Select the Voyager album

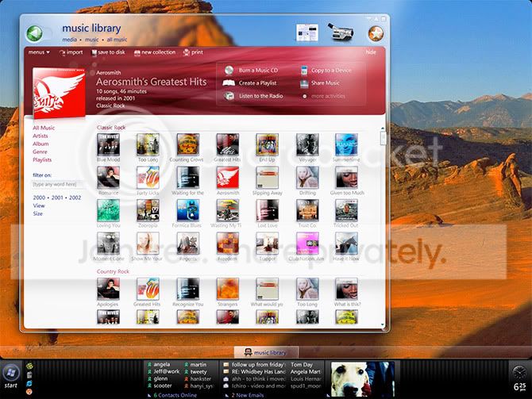(x=307, y=148)
